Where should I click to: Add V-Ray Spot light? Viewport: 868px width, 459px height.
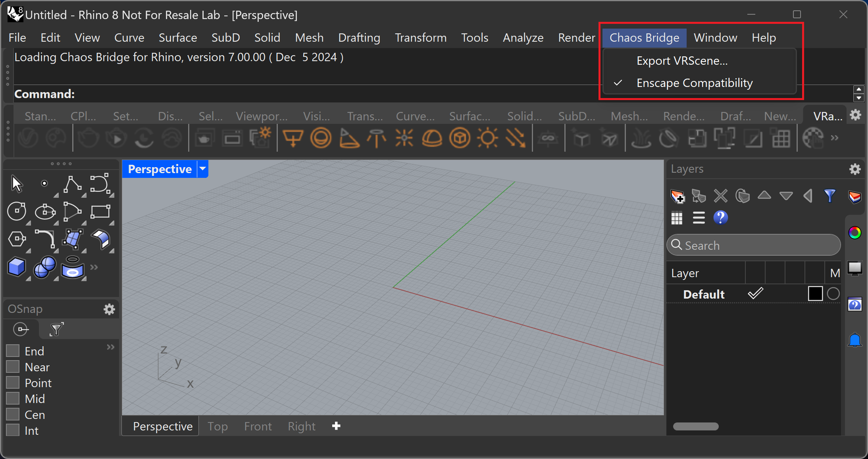[x=349, y=138]
